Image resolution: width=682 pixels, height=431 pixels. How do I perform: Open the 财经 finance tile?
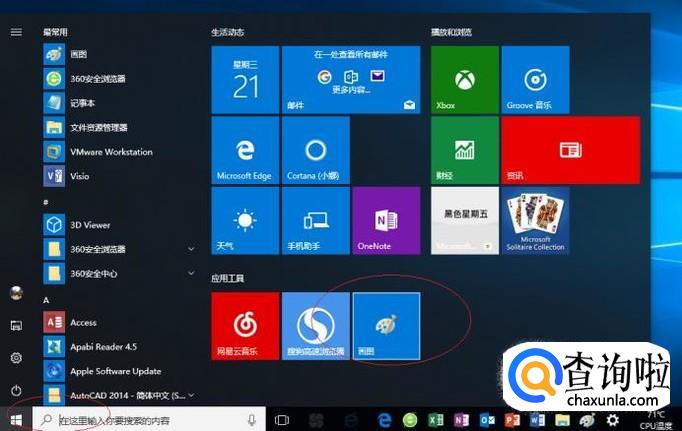click(465, 150)
